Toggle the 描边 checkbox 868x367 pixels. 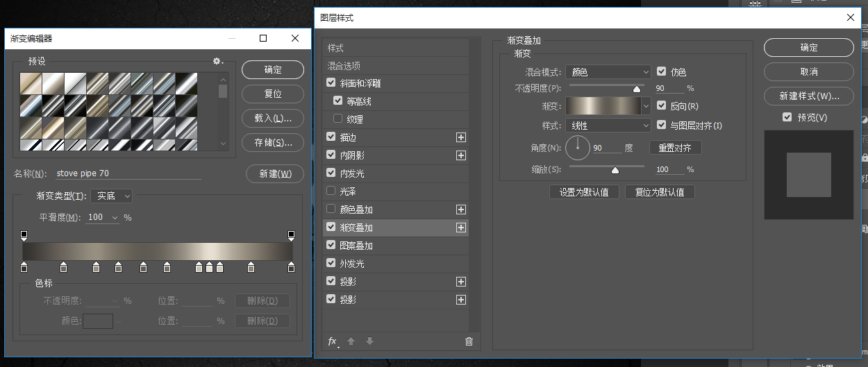(x=331, y=137)
